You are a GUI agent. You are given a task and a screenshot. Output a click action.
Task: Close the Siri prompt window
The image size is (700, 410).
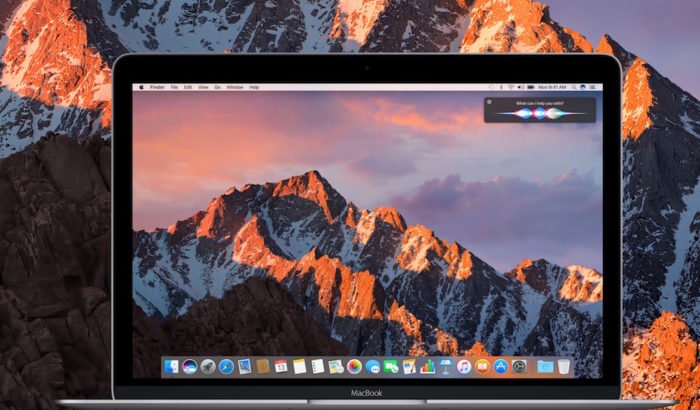pos(490,102)
